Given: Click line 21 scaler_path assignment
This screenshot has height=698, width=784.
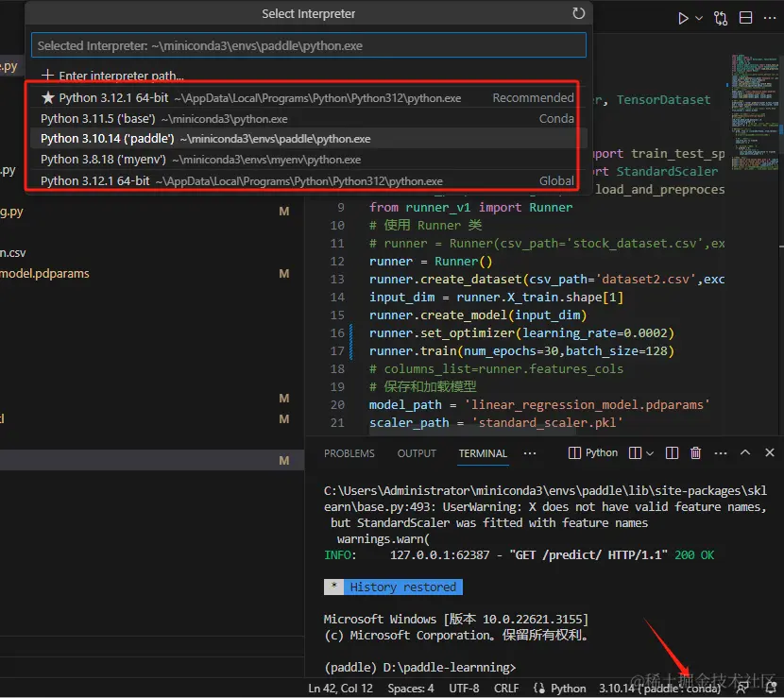Looking at the screenshot, I should pos(496,423).
